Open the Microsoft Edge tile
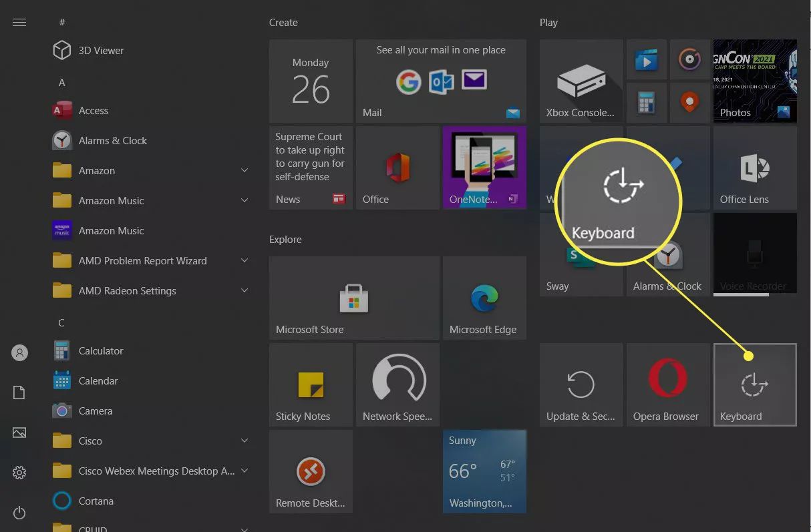This screenshot has width=811, height=532. tap(484, 298)
